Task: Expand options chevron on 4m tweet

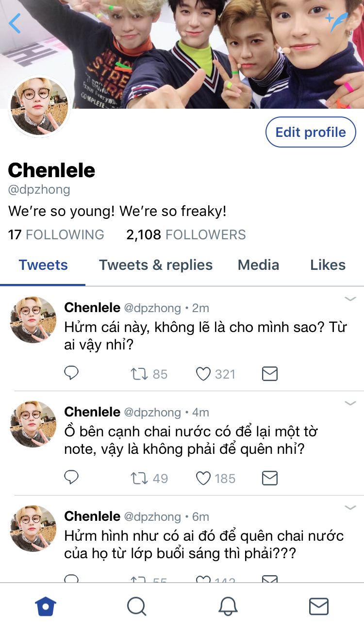Action: 350,403
